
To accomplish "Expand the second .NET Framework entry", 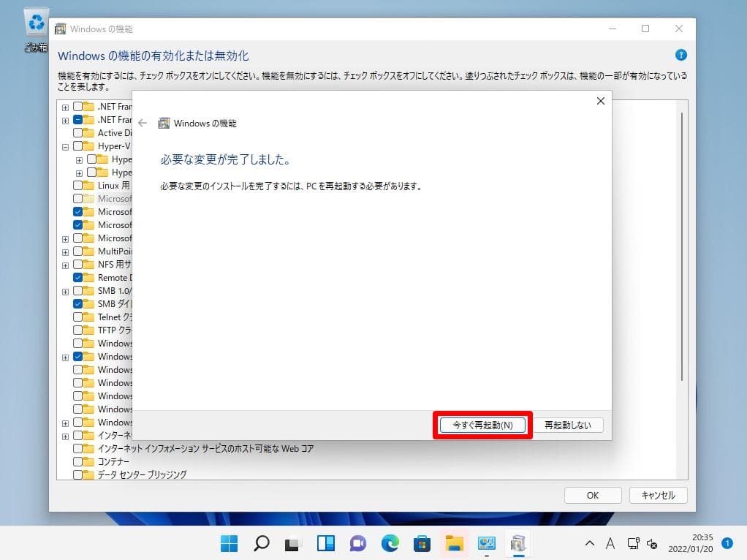I will 65,121.
